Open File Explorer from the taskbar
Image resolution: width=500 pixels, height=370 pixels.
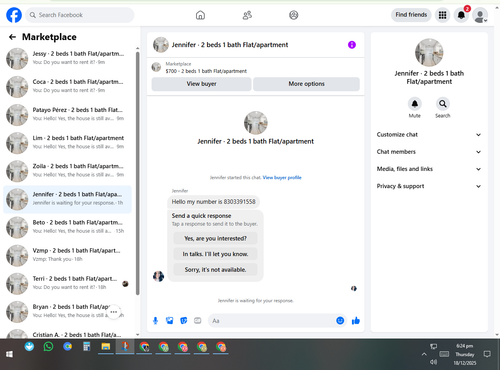point(106,347)
